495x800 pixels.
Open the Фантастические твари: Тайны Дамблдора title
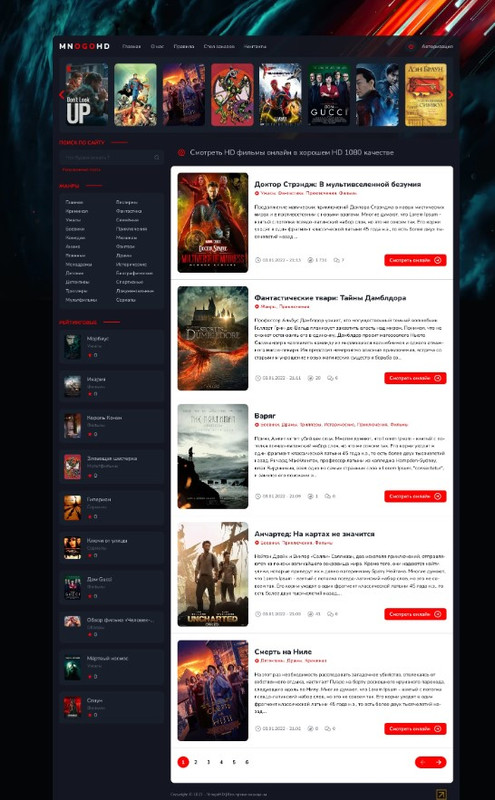(x=330, y=297)
